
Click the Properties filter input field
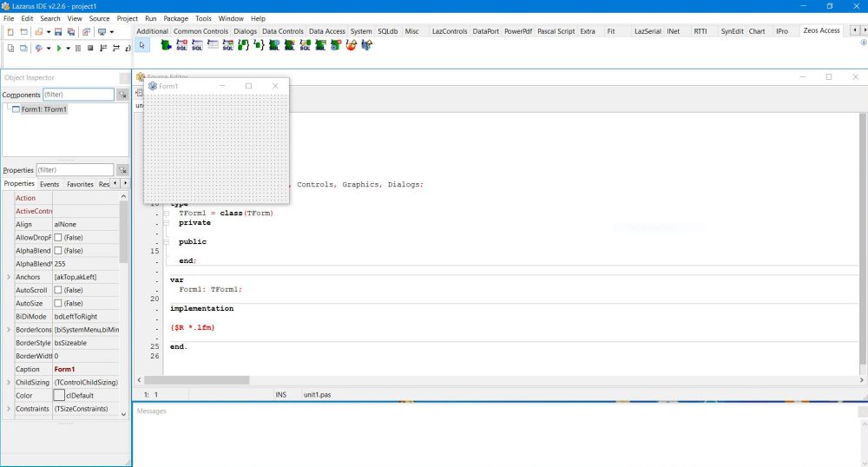coord(75,170)
